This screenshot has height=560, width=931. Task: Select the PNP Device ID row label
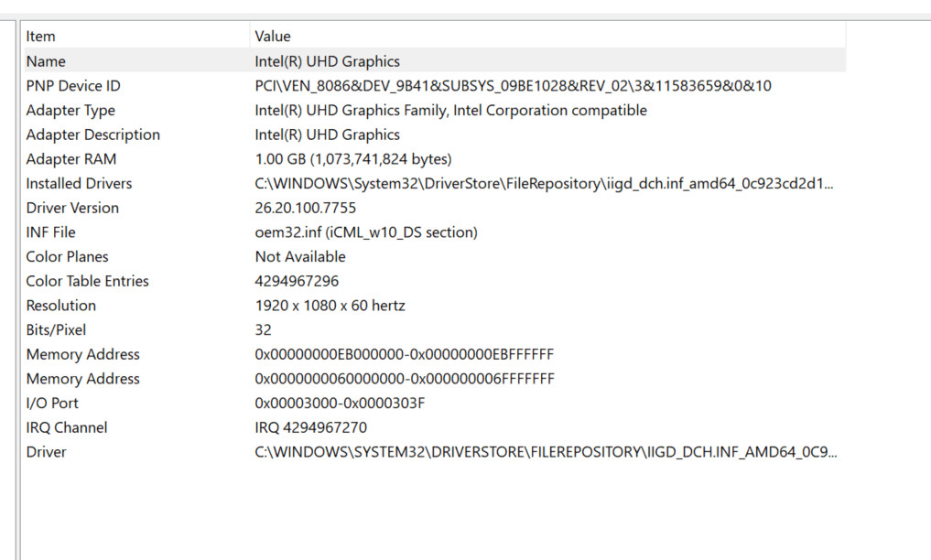coord(73,85)
